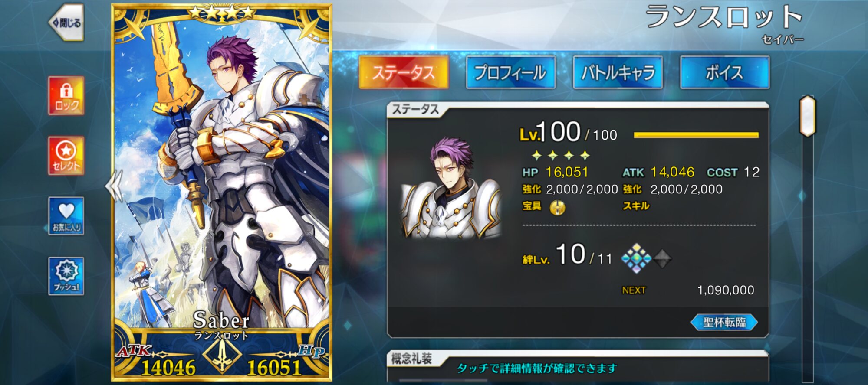Open the プロフィール profile tab
This screenshot has width=868, height=385.
click(x=511, y=72)
